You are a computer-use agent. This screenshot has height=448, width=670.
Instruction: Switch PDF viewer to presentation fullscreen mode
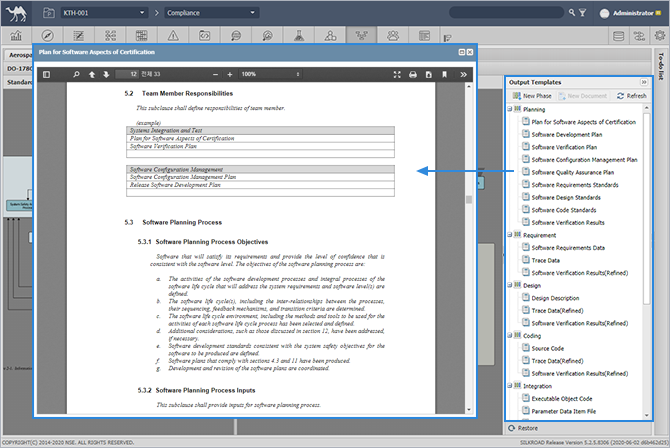click(x=397, y=74)
